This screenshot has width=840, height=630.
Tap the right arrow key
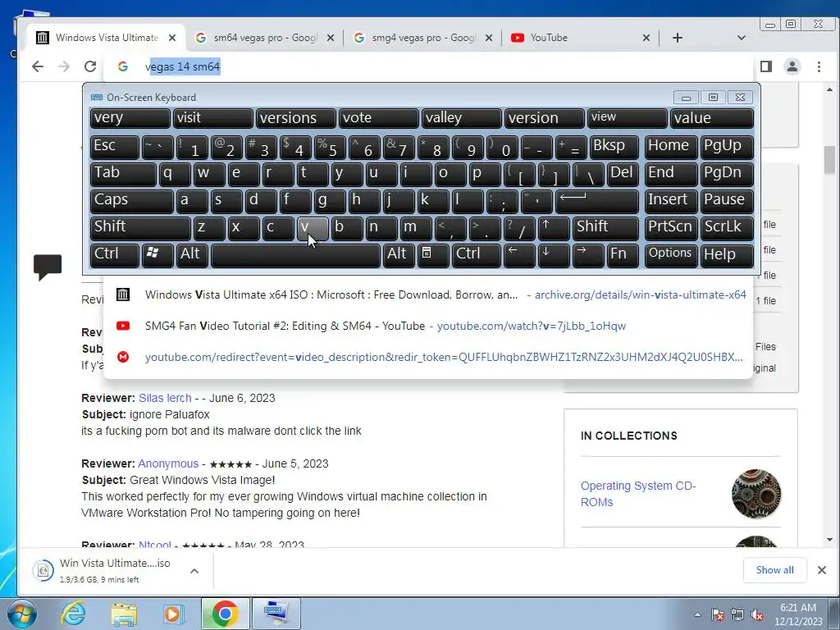588,255
